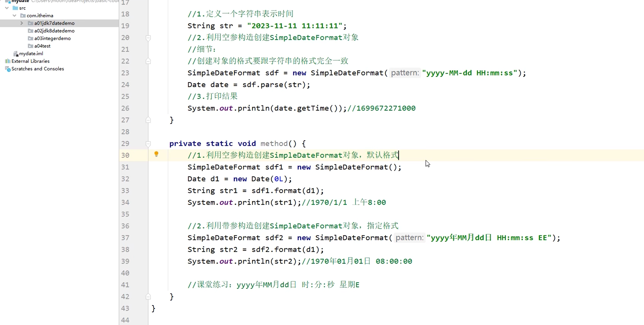Collapse the method() fold on line 29
This screenshot has height=325, width=644.
point(148,144)
